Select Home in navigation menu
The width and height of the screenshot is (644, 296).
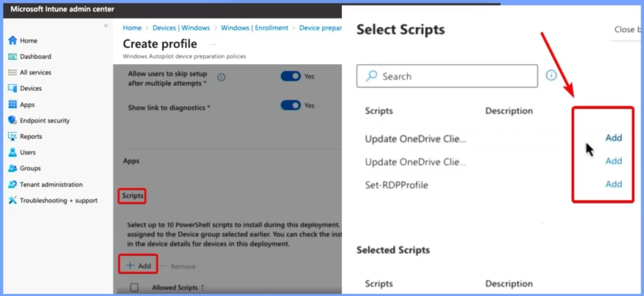pos(29,41)
